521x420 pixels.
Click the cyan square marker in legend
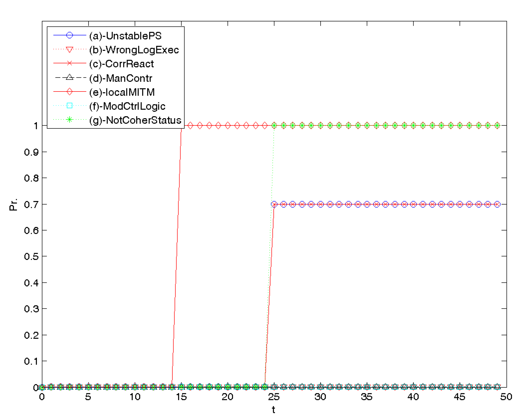70,105
